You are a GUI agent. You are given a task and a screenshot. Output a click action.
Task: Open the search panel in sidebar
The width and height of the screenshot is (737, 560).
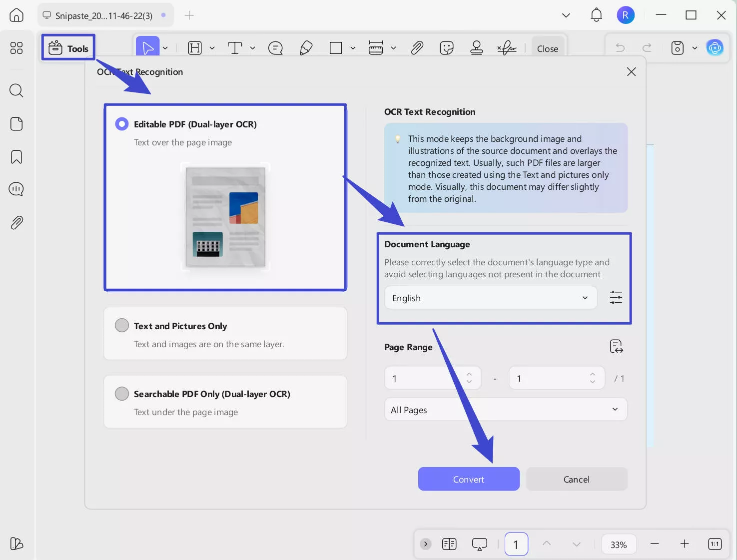click(16, 90)
